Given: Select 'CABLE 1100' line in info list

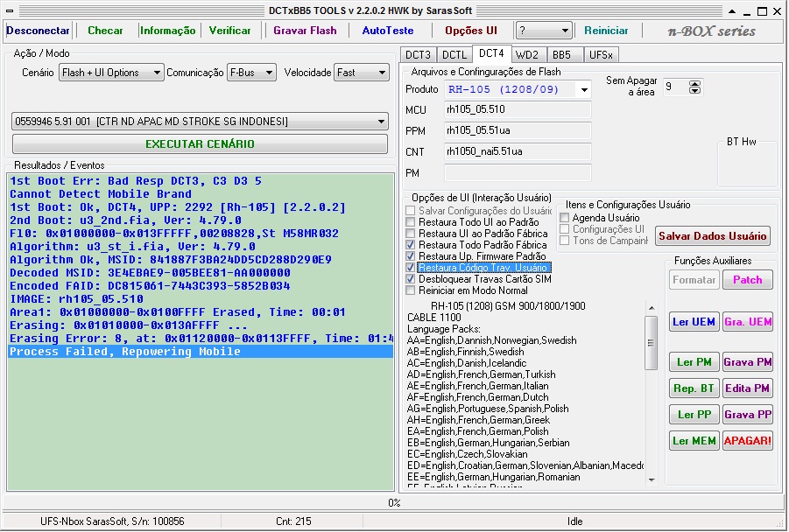Looking at the screenshot, I should pos(433,318).
